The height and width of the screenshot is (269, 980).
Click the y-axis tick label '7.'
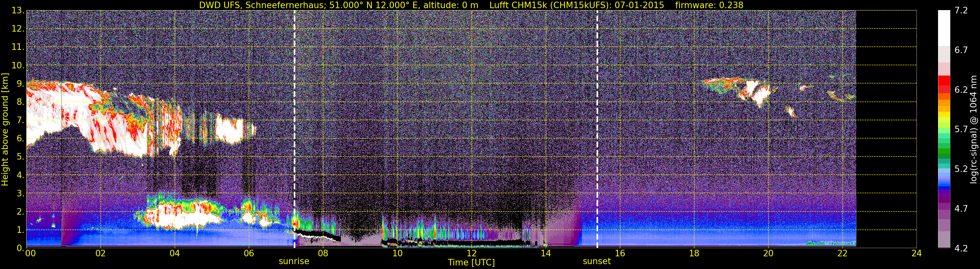pyautogui.click(x=20, y=120)
